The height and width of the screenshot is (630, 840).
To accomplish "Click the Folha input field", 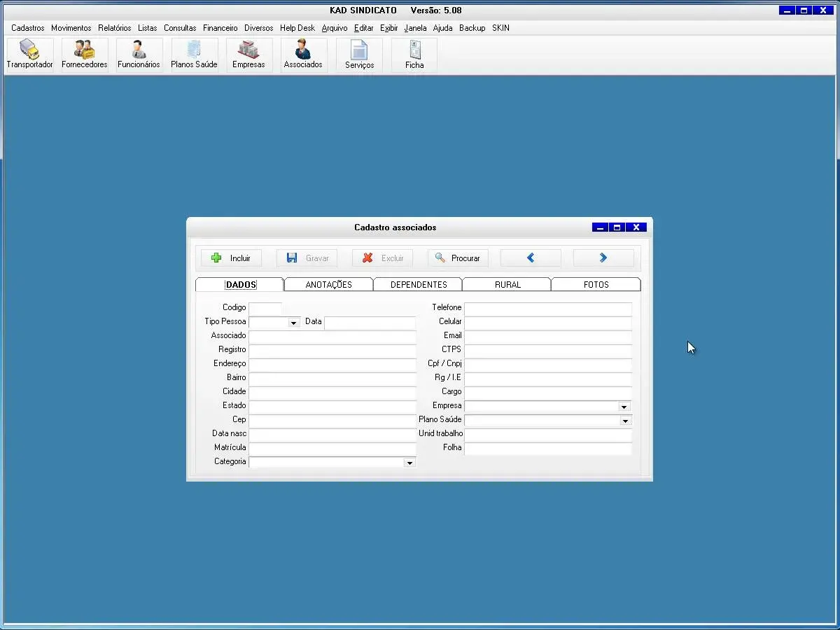I will click(548, 449).
